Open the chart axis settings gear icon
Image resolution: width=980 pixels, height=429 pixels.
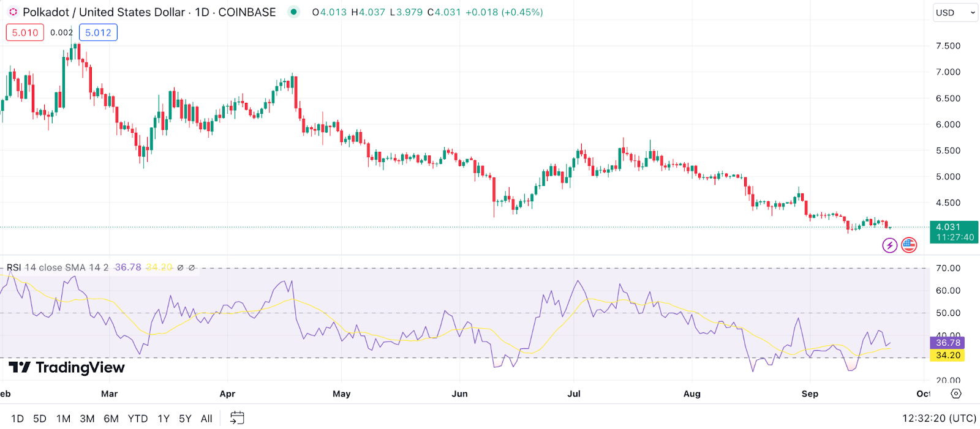pyautogui.click(x=956, y=394)
